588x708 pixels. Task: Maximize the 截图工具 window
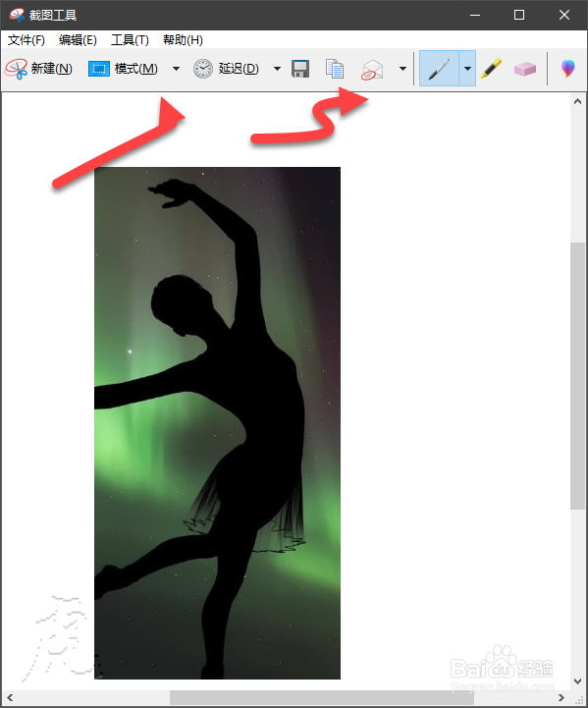pos(519,15)
